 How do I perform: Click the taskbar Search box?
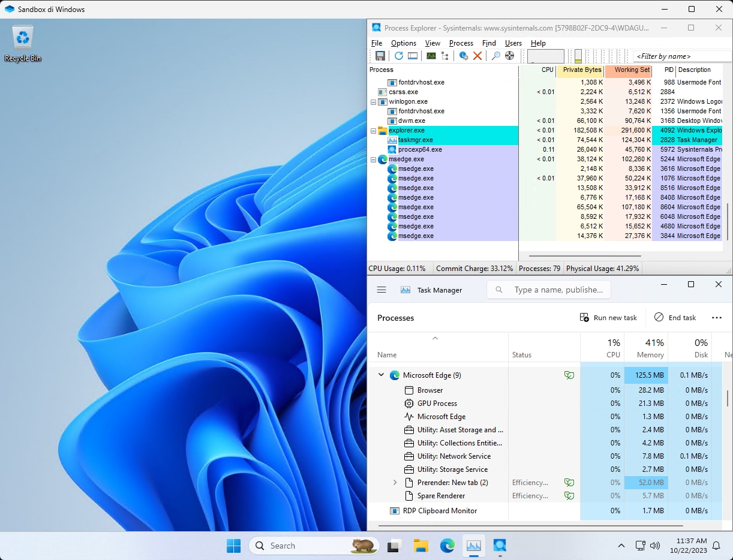[x=314, y=546]
